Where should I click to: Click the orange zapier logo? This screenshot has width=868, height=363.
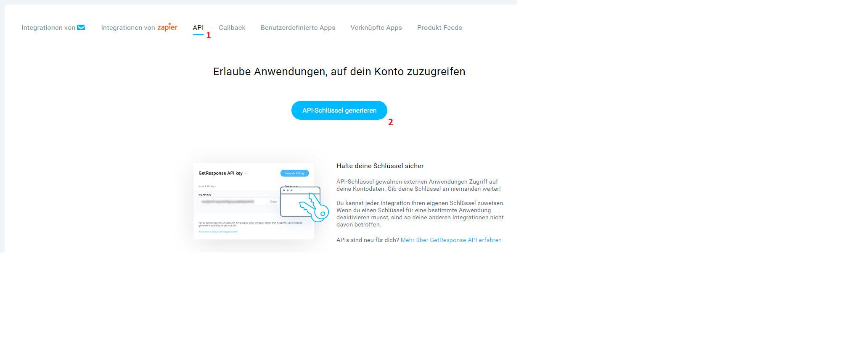(x=167, y=27)
